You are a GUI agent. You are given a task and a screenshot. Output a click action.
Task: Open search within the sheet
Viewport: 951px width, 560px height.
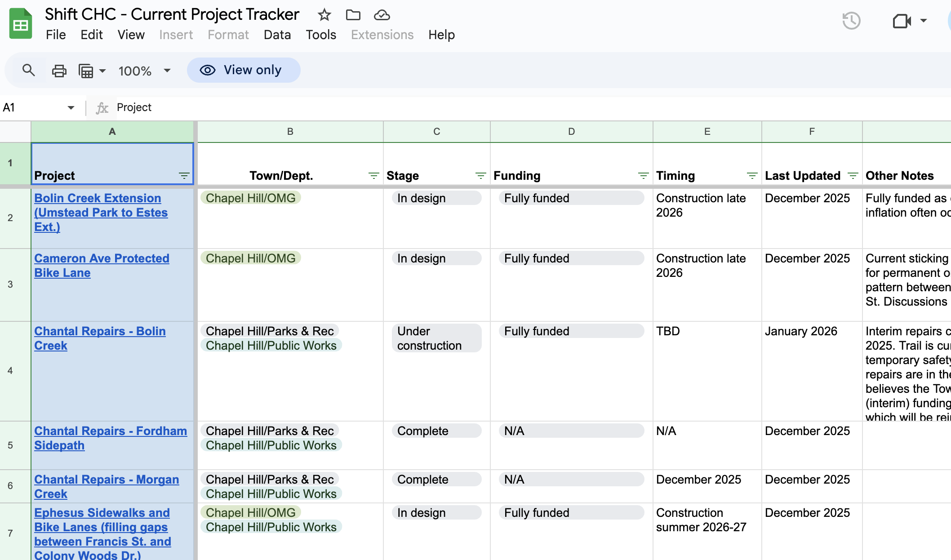(29, 70)
